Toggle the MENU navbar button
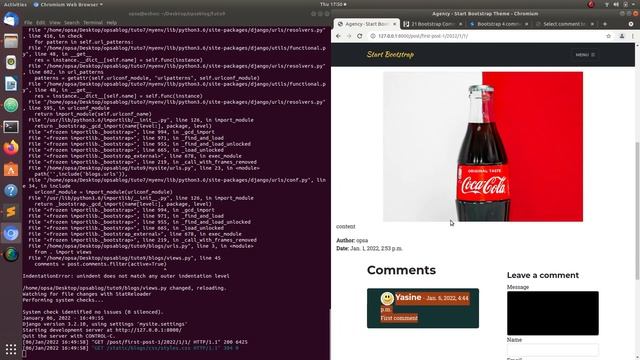This screenshot has width=640, height=360. coord(585,55)
